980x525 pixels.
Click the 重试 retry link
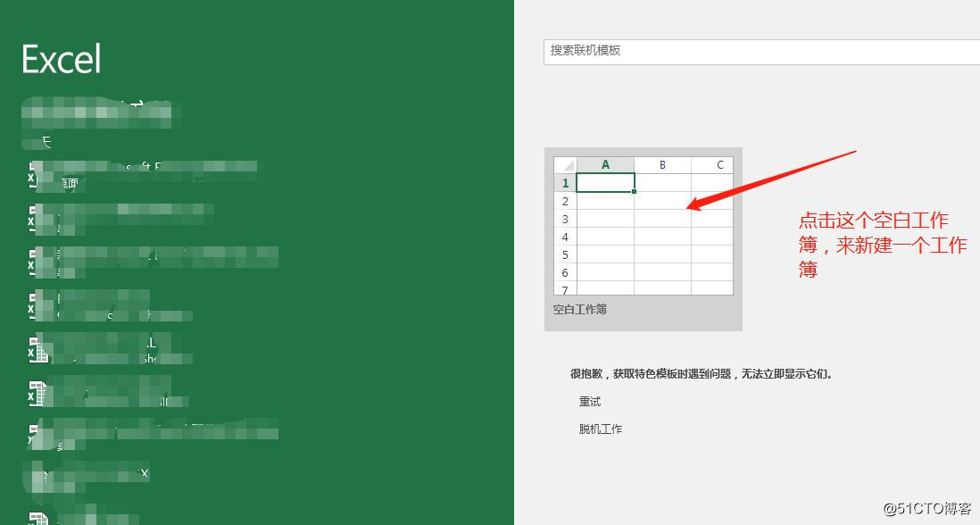click(590, 401)
